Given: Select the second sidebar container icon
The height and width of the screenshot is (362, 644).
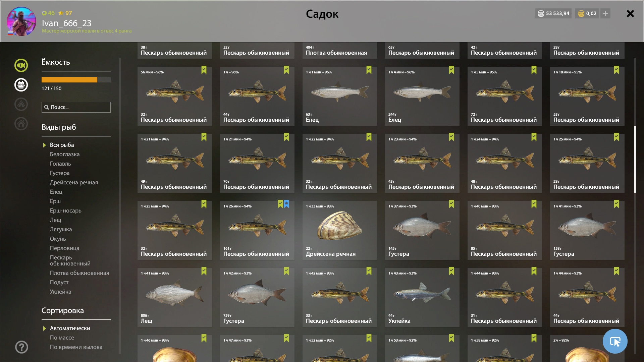Looking at the screenshot, I should [21, 85].
